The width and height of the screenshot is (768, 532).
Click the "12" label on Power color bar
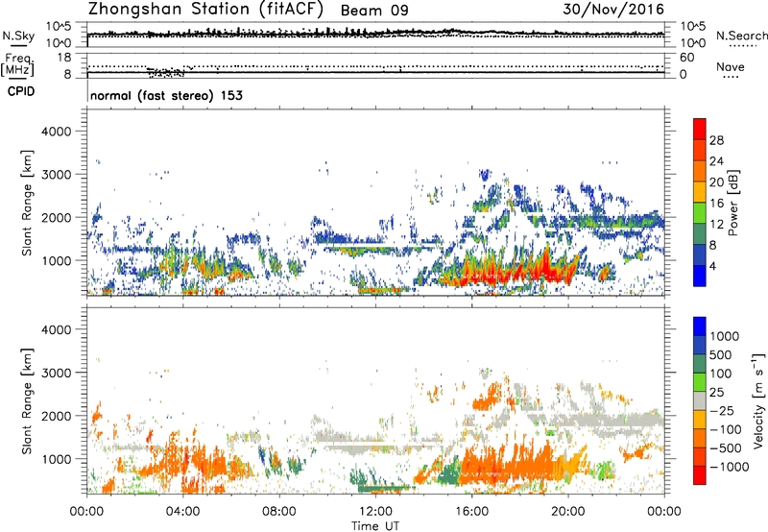point(716,225)
